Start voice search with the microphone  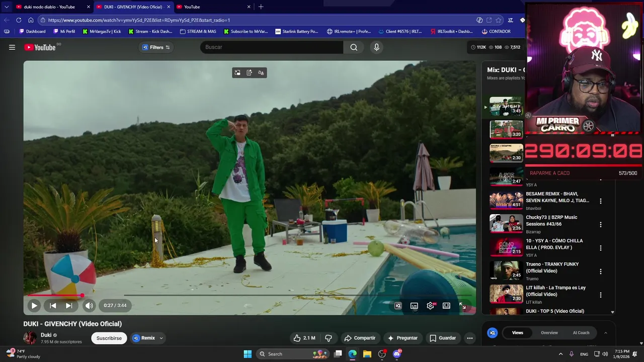click(376, 47)
